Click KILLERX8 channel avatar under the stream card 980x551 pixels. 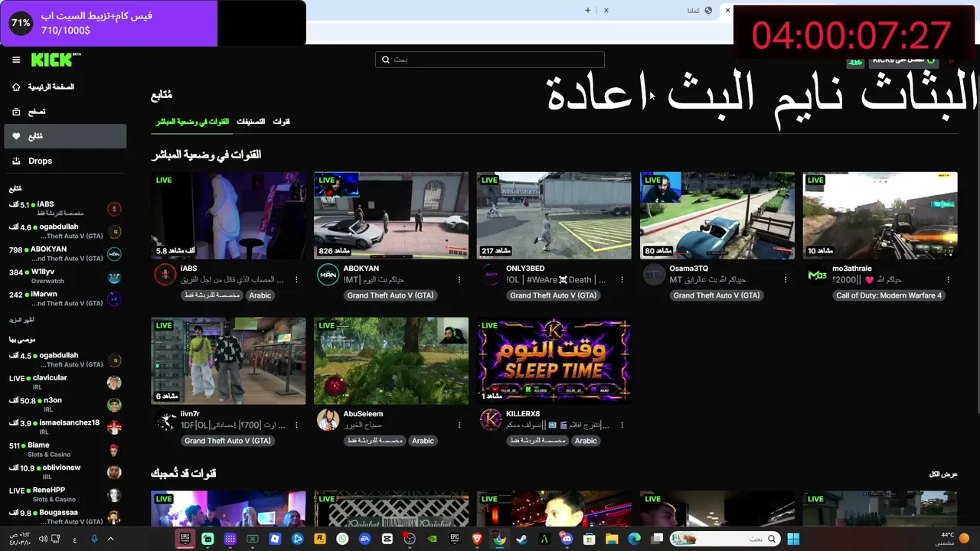[x=492, y=420]
